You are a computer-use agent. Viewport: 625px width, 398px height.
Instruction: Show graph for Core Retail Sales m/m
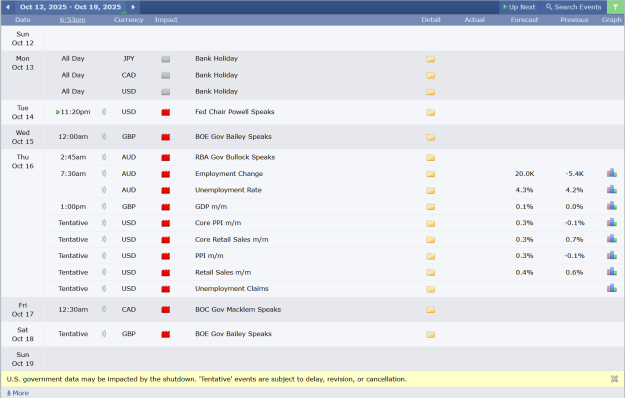tap(612, 239)
